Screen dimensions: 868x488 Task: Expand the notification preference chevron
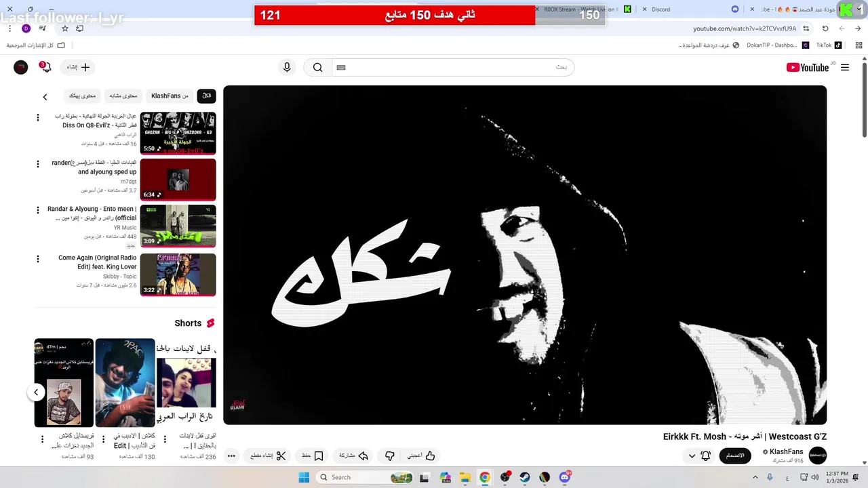click(x=692, y=455)
